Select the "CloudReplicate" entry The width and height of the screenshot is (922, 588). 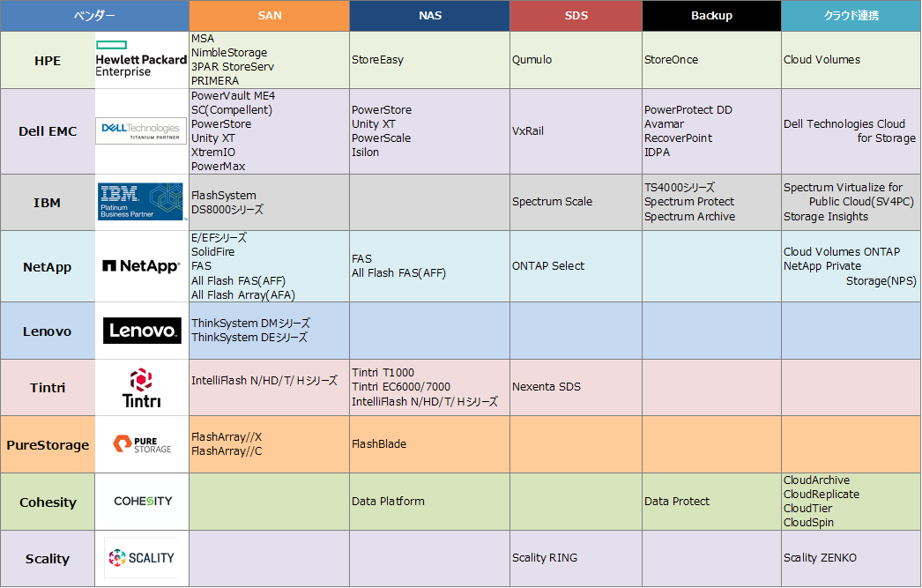[x=821, y=495]
